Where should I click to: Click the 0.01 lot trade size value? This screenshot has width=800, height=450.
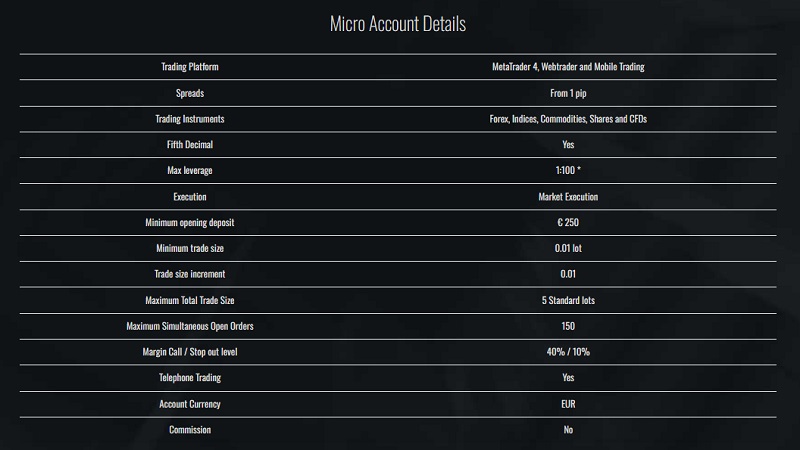point(568,248)
